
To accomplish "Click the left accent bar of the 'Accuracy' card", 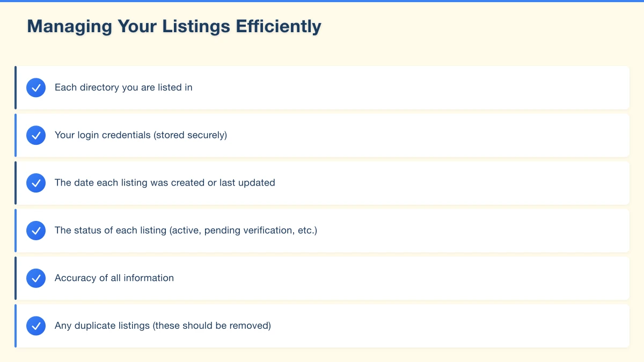I will tap(16, 278).
